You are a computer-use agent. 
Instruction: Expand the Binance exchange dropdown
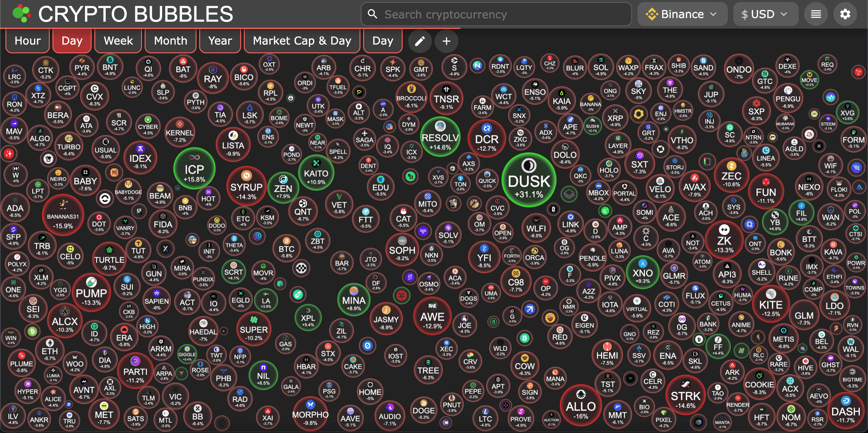[682, 14]
